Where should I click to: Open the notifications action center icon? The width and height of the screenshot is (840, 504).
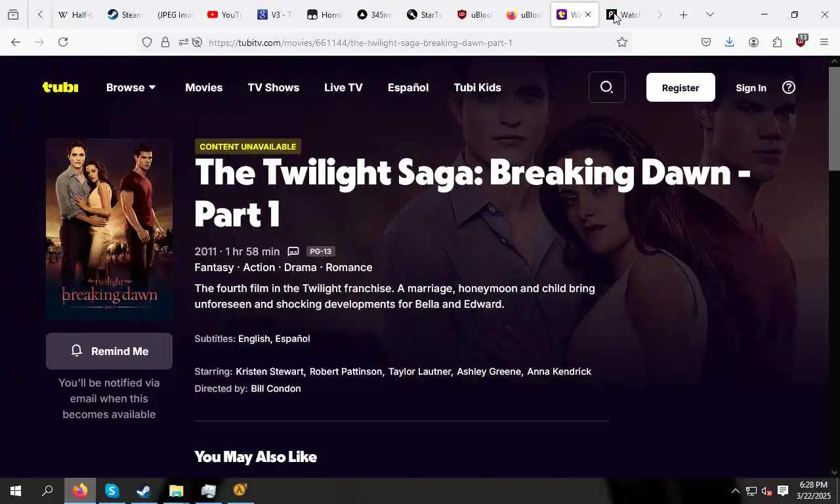[x=783, y=491]
